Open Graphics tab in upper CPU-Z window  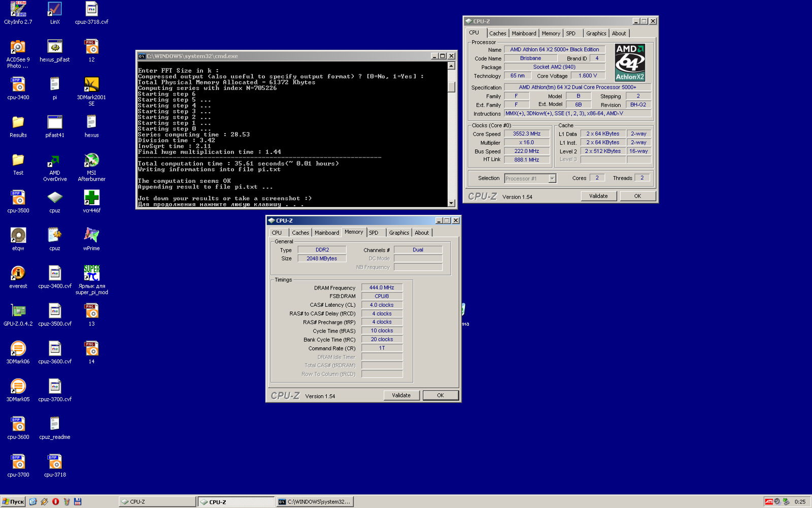pyautogui.click(x=596, y=34)
